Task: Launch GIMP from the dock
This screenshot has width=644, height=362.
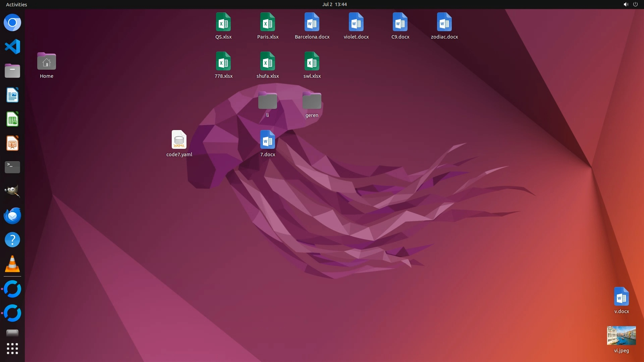Action: click(12, 191)
